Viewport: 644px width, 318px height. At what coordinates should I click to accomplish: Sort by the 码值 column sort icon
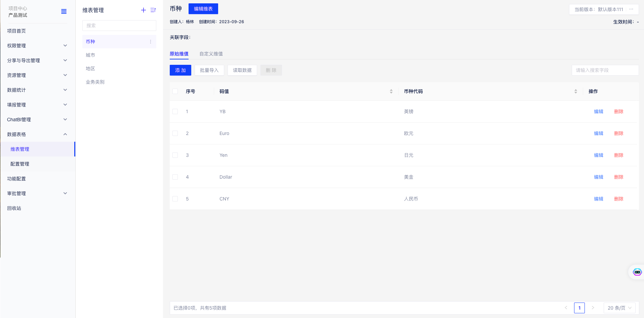[x=391, y=91]
